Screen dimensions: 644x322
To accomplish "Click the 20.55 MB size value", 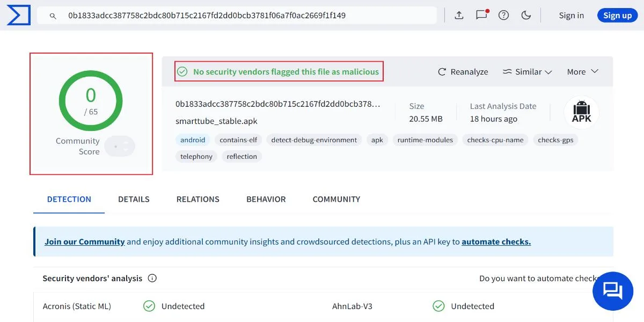I will coord(426,119).
